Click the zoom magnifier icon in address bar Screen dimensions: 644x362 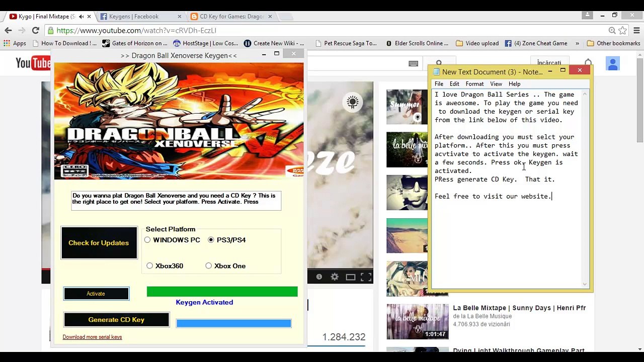[x=612, y=30]
